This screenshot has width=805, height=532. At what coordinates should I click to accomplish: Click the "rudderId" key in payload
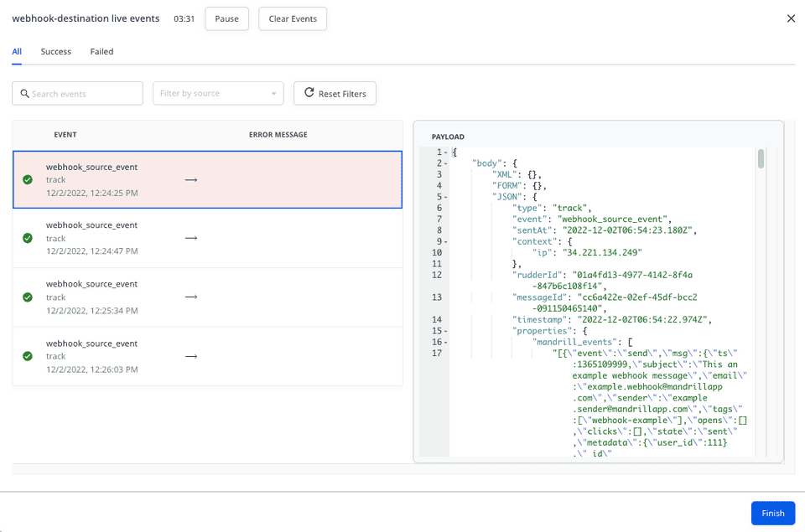tap(537, 275)
